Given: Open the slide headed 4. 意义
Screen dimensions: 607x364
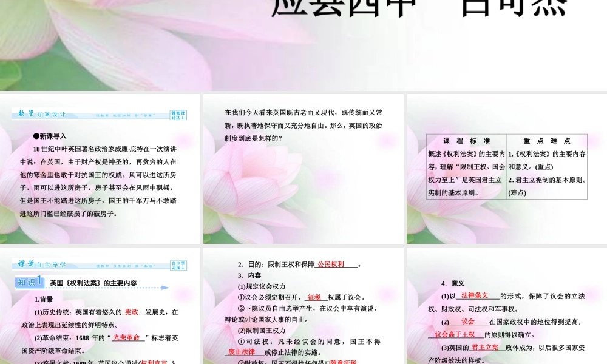Looking at the screenshot, I should [507, 306].
